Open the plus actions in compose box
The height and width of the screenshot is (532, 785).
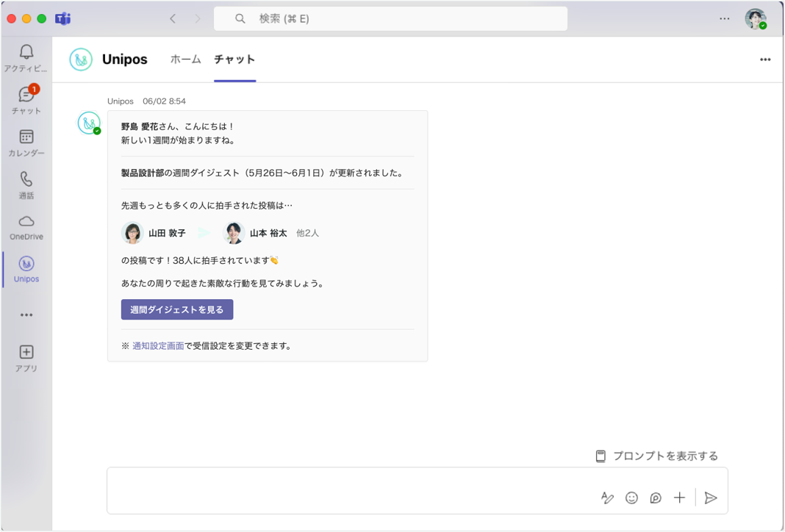click(679, 497)
